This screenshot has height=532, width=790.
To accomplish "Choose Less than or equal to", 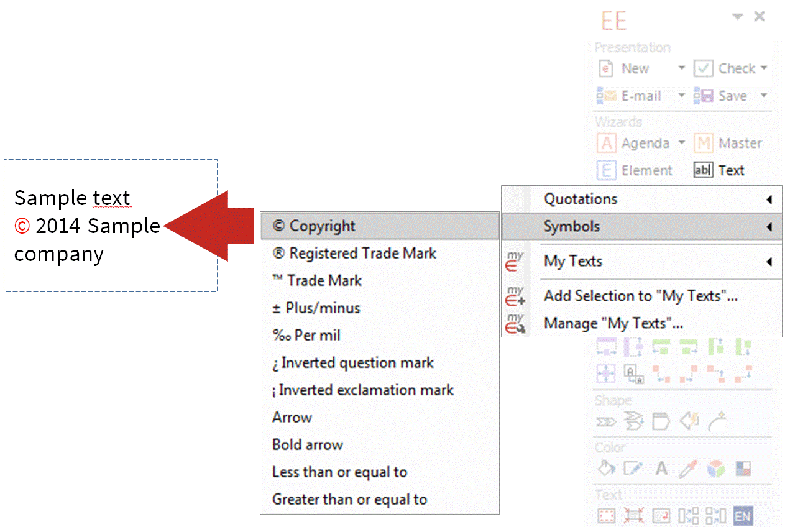I will click(380, 472).
